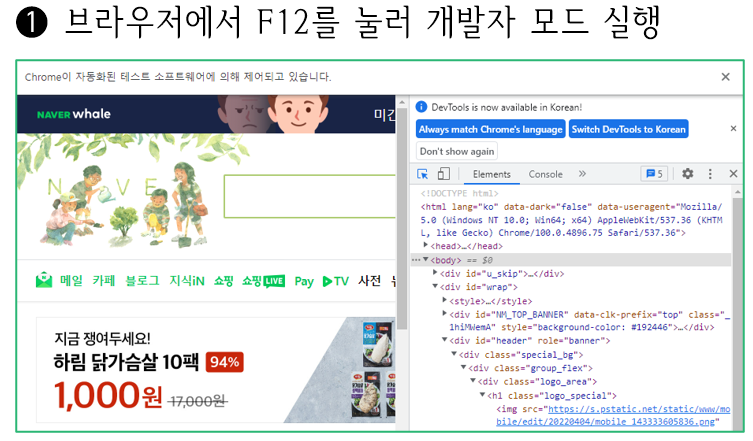
Task: Open the Pay link on Naver
Action: point(304,281)
